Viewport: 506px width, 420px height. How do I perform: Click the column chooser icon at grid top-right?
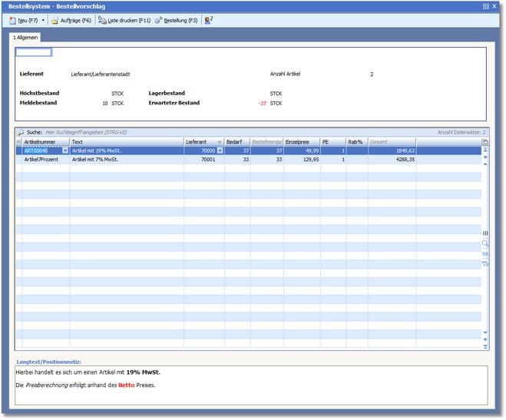coord(485,142)
